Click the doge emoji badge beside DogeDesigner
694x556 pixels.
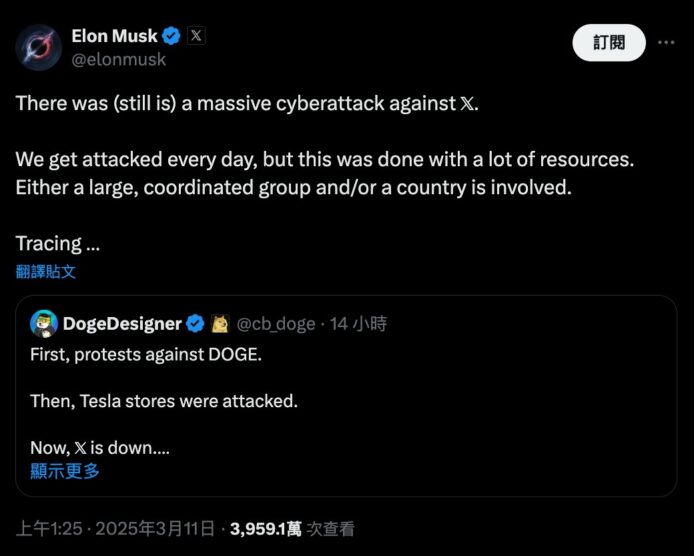[x=218, y=323]
